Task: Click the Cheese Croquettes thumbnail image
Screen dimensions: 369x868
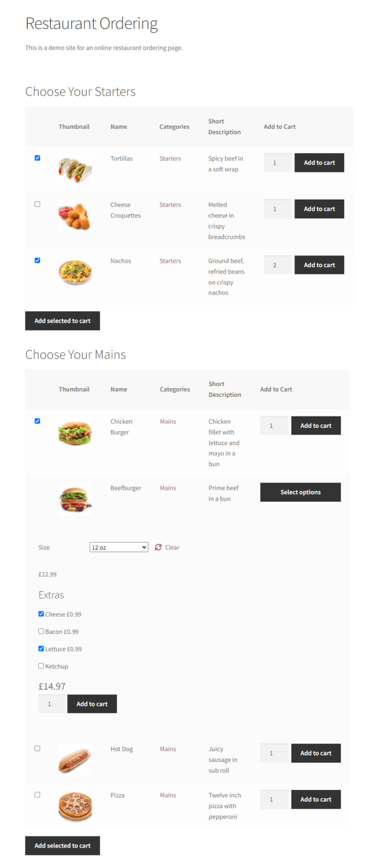Action: coord(75,216)
